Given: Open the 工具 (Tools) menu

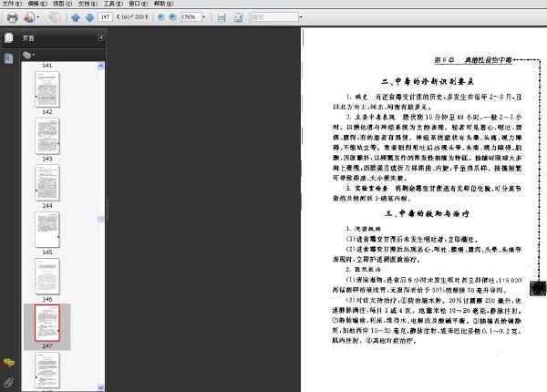Looking at the screenshot, I should [113, 4].
